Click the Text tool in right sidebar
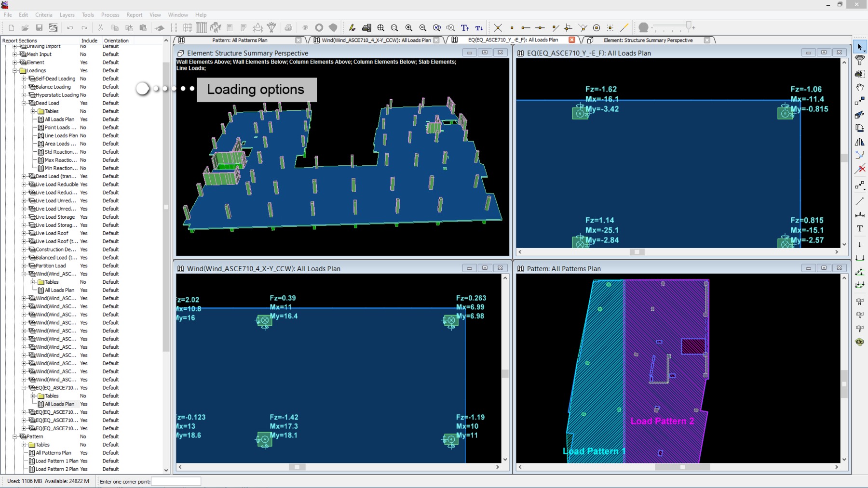This screenshot has height=488, width=868. [x=859, y=228]
